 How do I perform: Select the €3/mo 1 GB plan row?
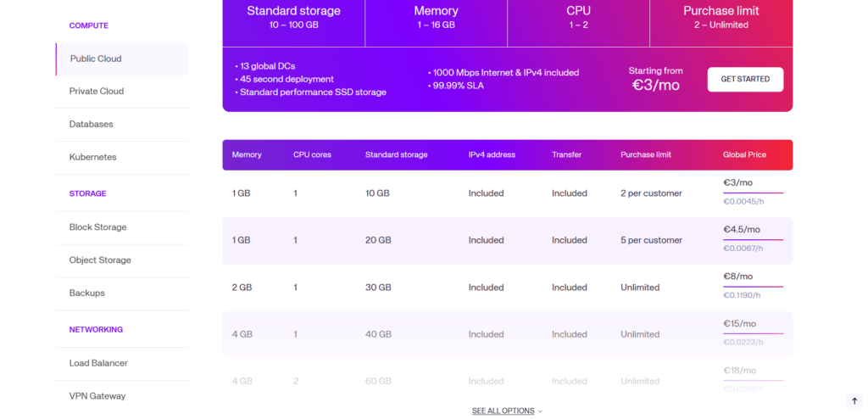click(x=507, y=193)
